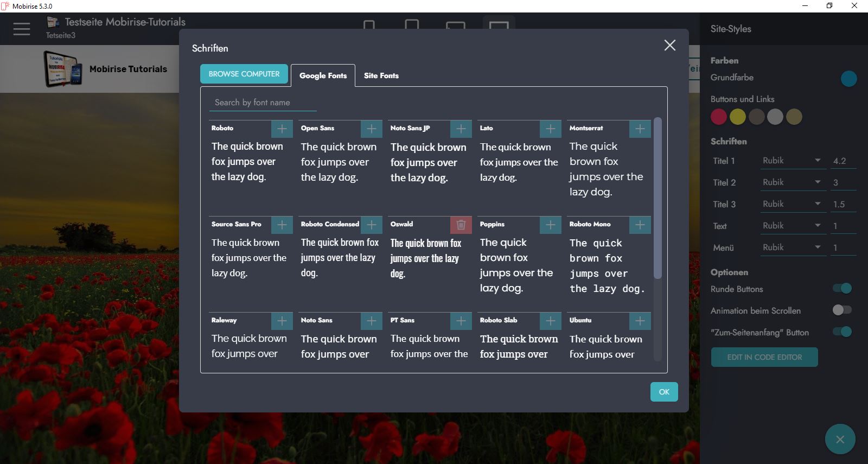Switch to the Site Fonts tab

[381, 75]
